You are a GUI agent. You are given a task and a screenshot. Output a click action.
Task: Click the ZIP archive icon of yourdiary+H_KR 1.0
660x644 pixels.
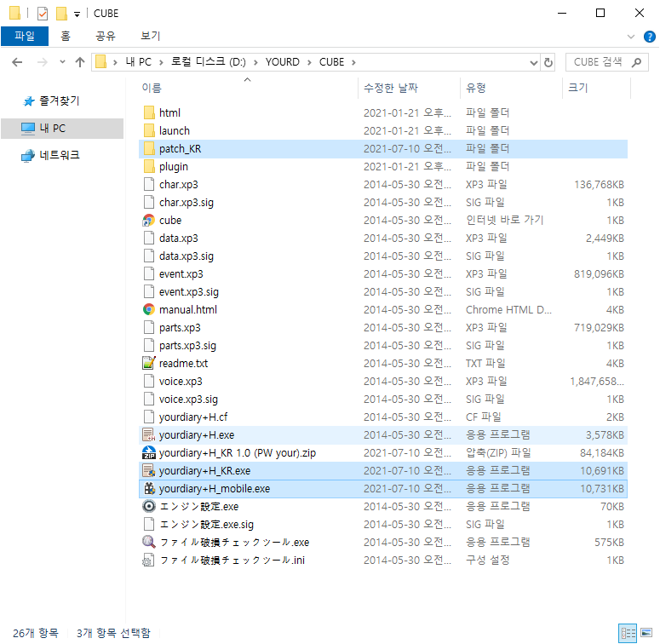148,452
